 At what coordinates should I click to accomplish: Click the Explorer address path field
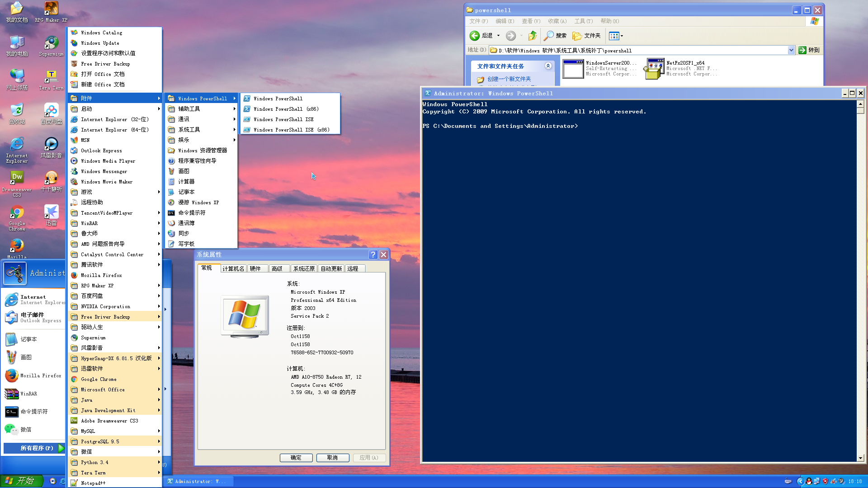pos(638,50)
